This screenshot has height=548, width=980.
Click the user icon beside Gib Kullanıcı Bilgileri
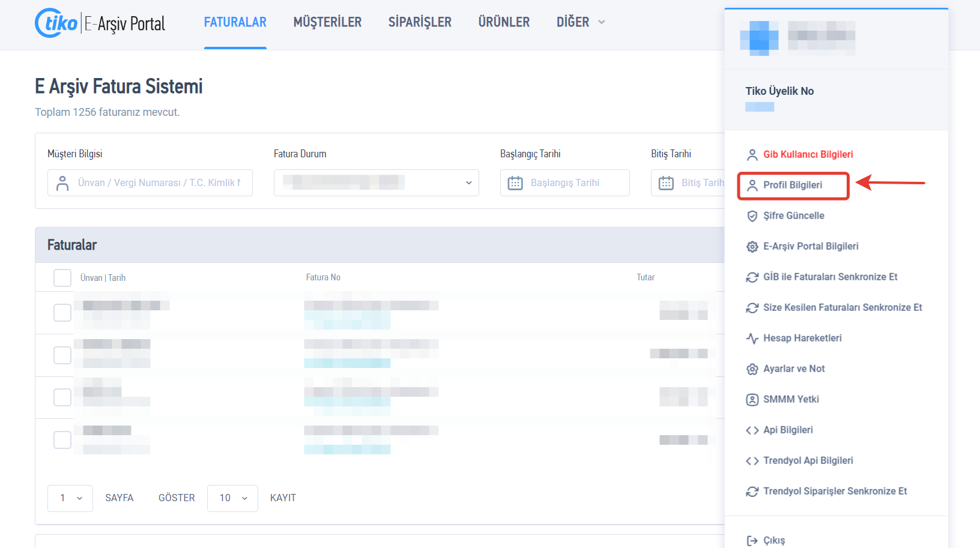[x=752, y=155]
